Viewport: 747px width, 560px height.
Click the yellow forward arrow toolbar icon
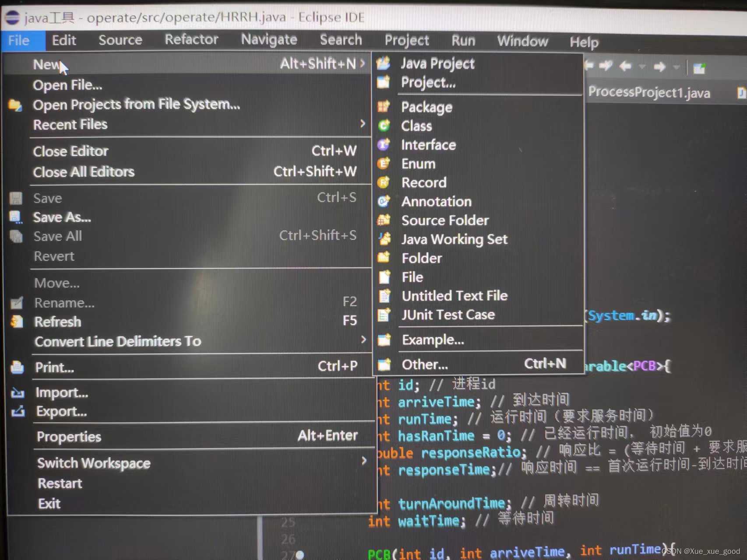[x=659, y=66]
